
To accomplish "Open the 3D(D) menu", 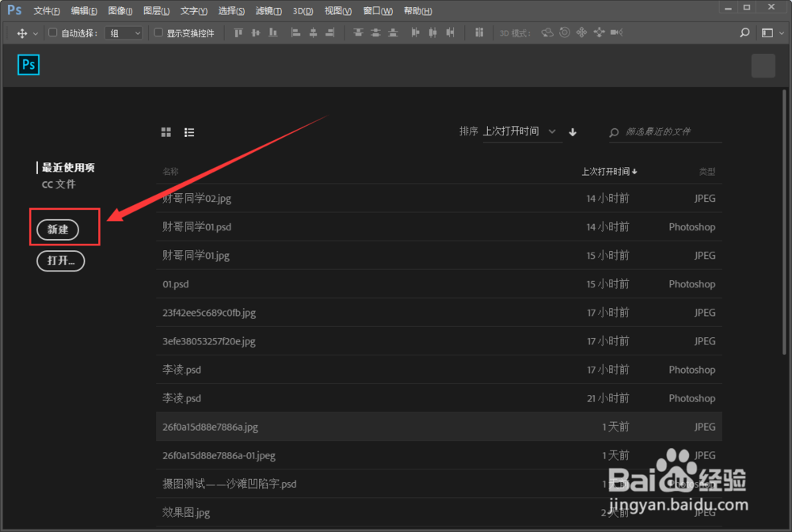I will coord(303,10).
